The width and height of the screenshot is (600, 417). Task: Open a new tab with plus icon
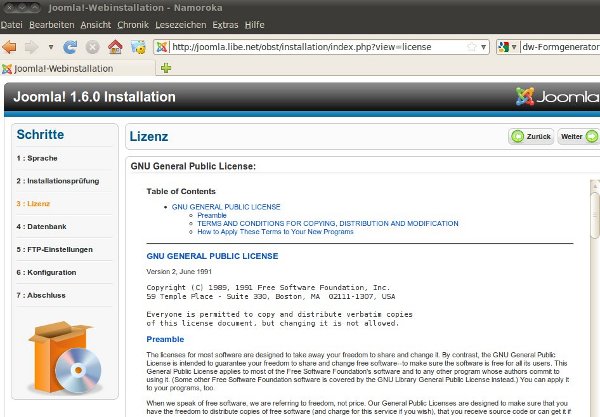coord(166,68)
